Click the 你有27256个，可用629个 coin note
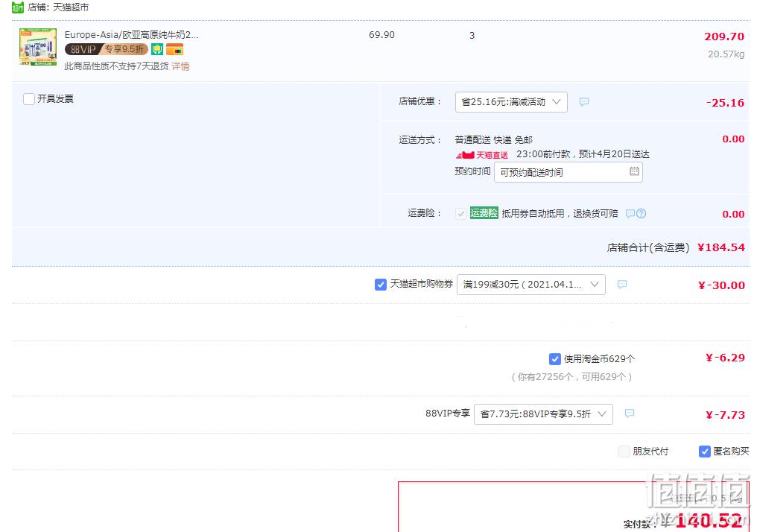Screen dimensions: 757x532 571,376
